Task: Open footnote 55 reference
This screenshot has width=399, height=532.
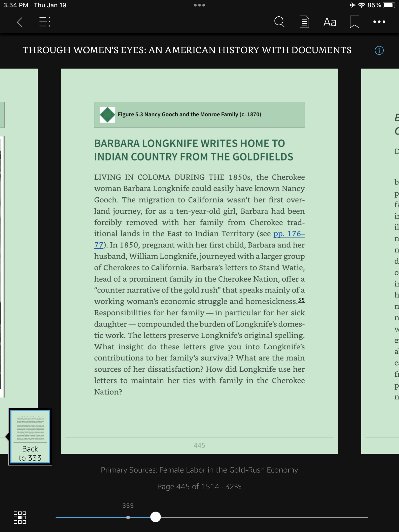Action: [x=301, y=300]
